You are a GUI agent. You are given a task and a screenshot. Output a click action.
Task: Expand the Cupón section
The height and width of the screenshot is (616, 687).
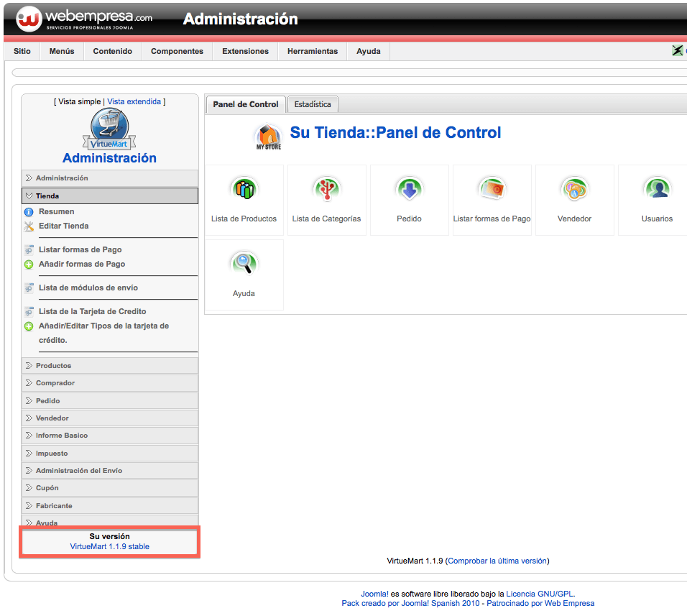109,488
